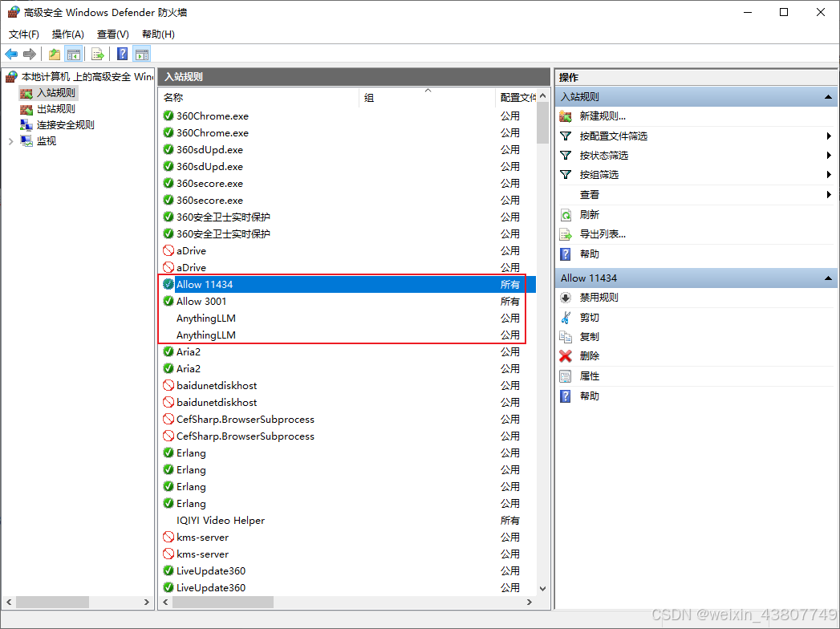Click the 刷新 refresh icon

[566, 215]
